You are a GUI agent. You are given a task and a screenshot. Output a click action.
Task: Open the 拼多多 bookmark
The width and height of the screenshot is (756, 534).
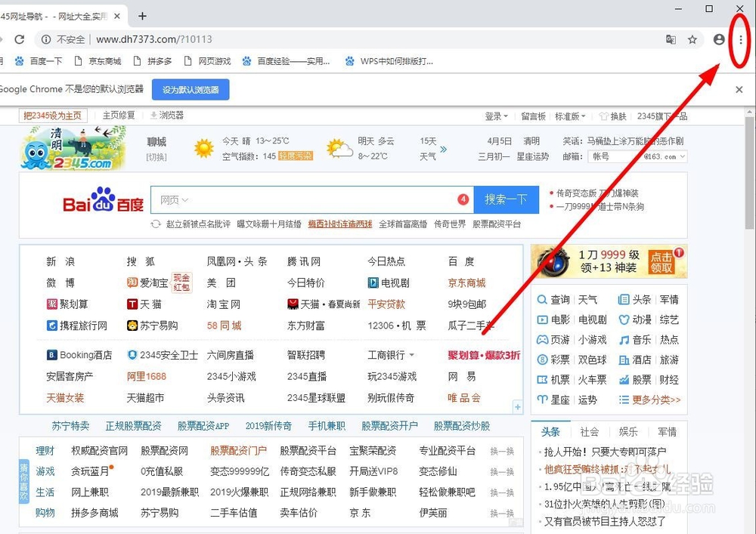[153, 61]
